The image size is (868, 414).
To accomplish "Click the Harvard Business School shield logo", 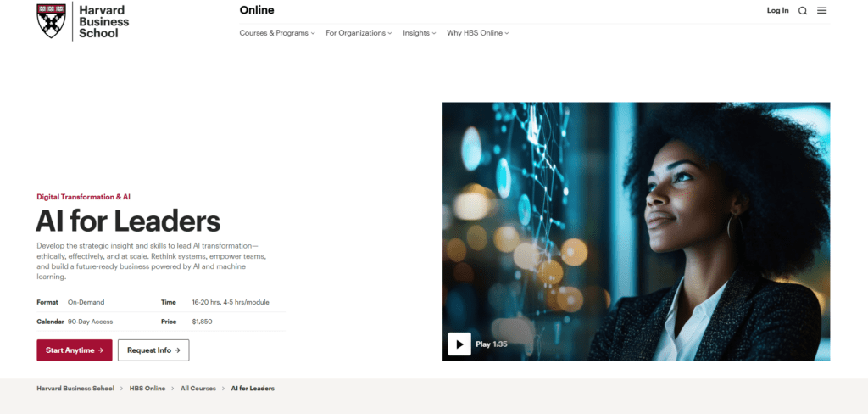I will 51,21.
